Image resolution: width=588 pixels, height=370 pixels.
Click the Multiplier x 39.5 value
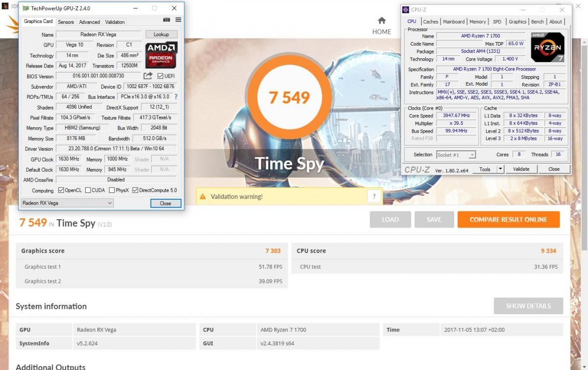[x=457, y=123]
